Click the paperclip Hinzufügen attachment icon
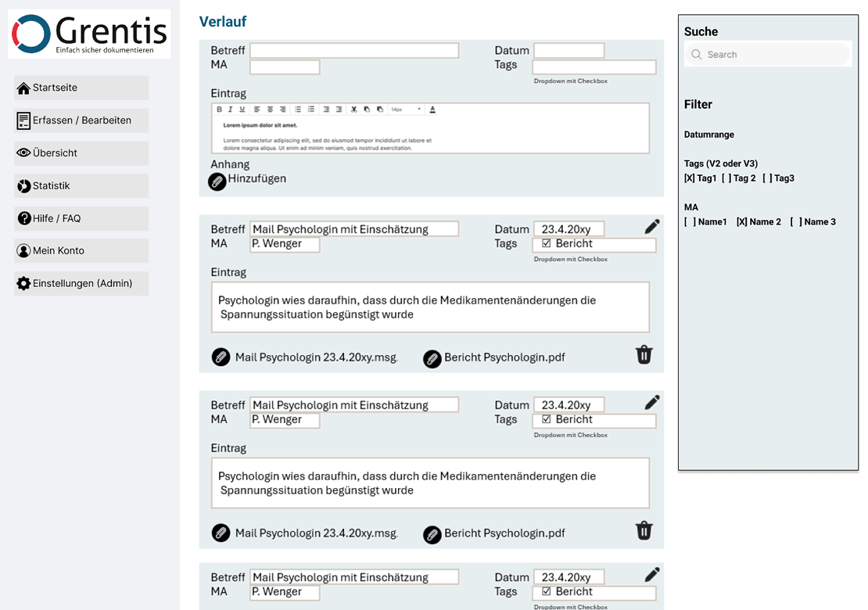This screenshot has width=868, height=610. [217, 181]
